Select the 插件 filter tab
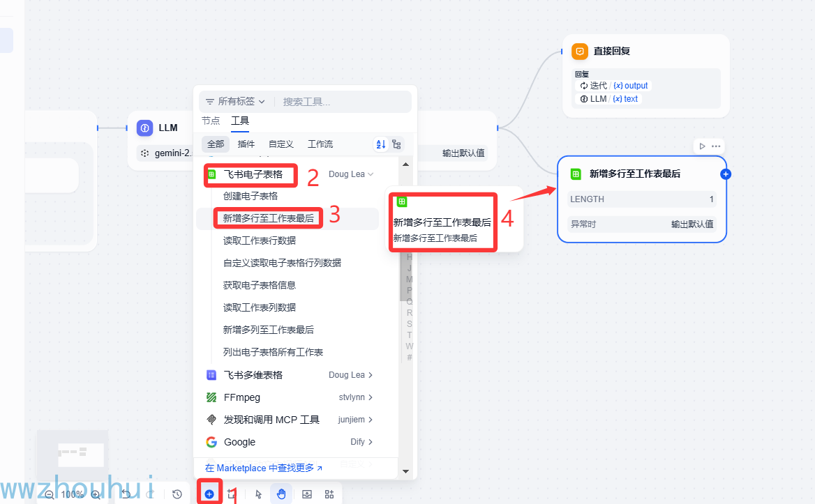 click(x=246, y=144)
